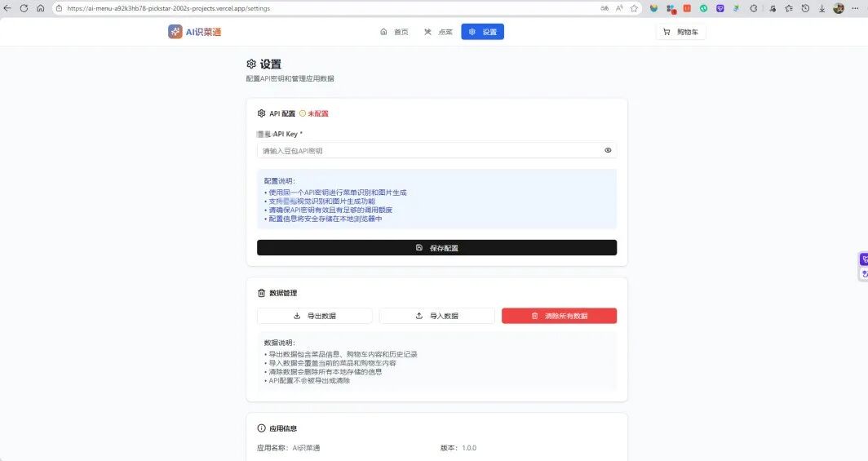This screenshot has width=868, height=461.
Task: Click text 请确保API密钥有效且有足够的调用额度
Action: (x=330, y=210)
